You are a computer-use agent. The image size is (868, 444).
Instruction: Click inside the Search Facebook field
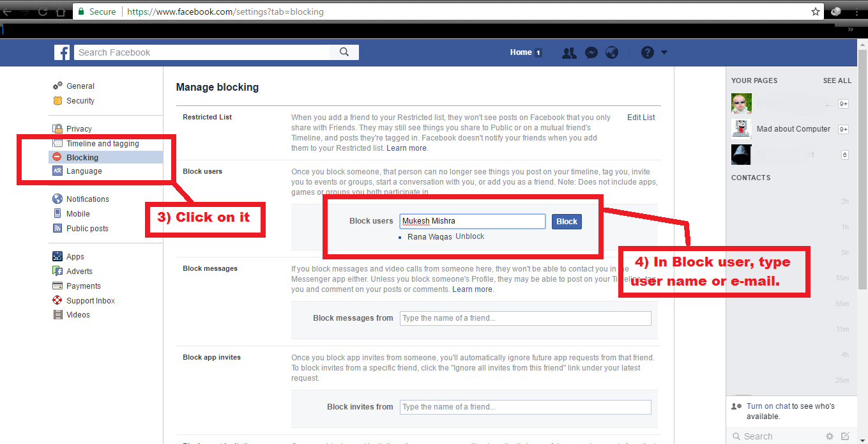[x=202, y=52]
